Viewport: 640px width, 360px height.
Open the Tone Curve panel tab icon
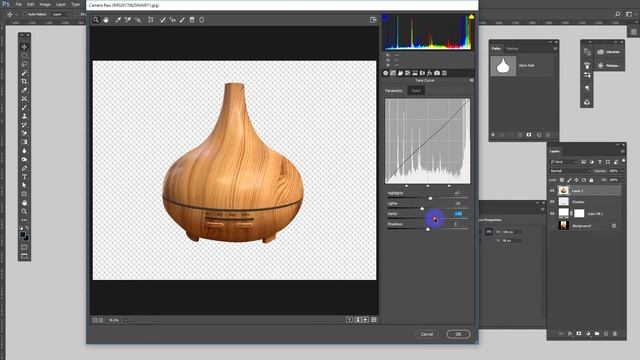tap(393, 73)
